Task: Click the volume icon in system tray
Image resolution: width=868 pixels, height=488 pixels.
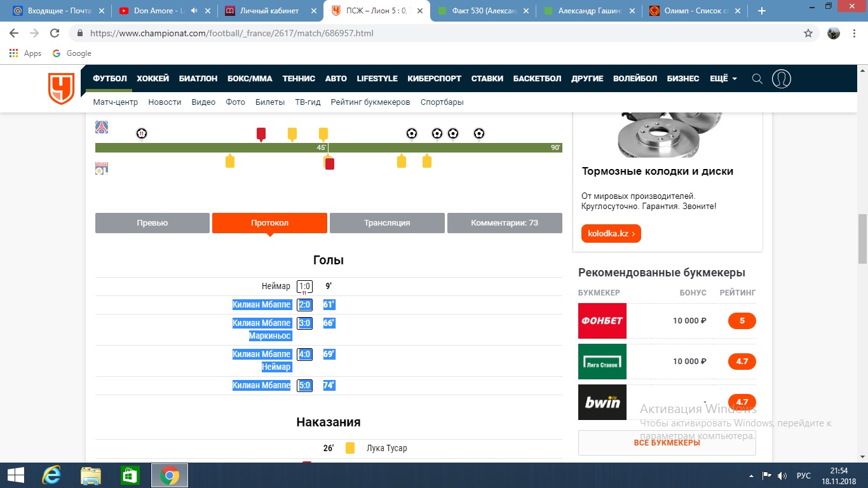Action: (782, 475)
